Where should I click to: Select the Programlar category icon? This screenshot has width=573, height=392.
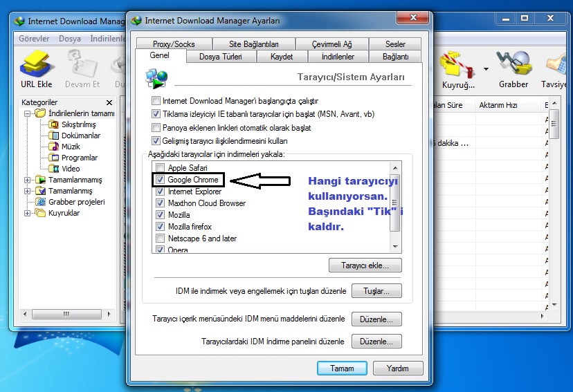pos(54,158)
